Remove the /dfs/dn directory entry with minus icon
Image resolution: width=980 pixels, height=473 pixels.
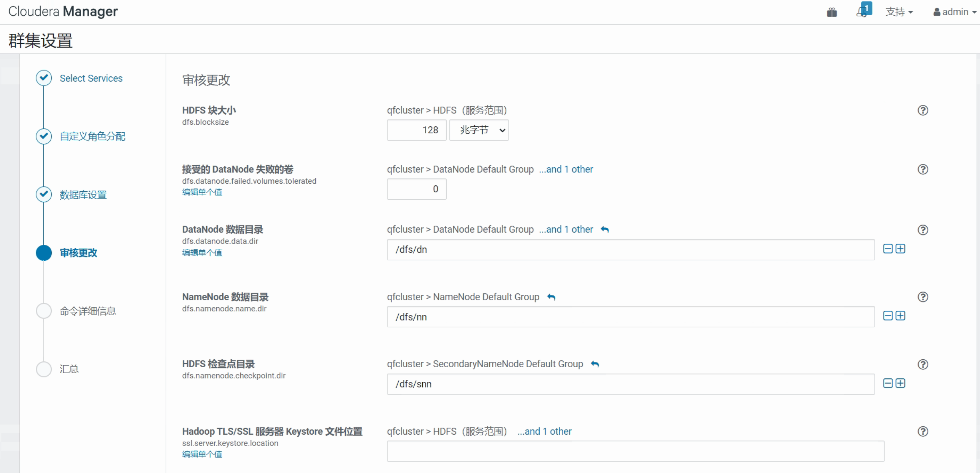887,249
